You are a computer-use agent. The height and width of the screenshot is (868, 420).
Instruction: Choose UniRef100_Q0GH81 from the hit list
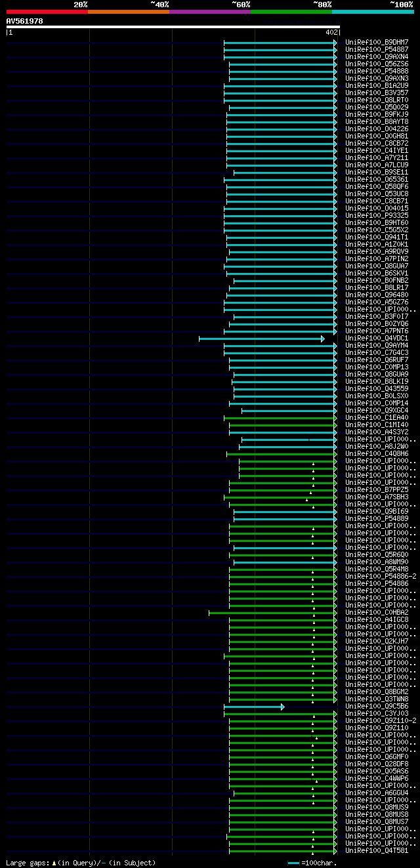click(x=377, y=136)
